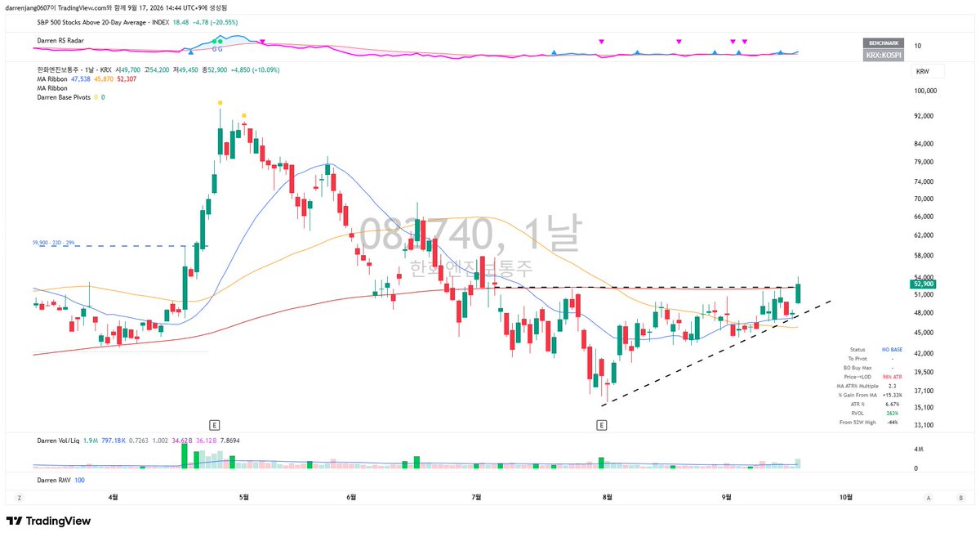This screenshot has height=537, width=980.
Task: Click the first yellow pivot dot above the peak
Action: [220, 103]
